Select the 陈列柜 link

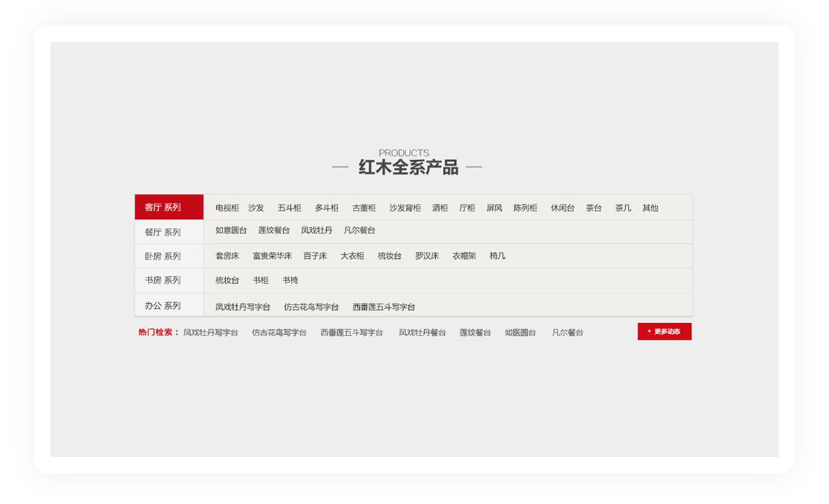pos(525,208)
